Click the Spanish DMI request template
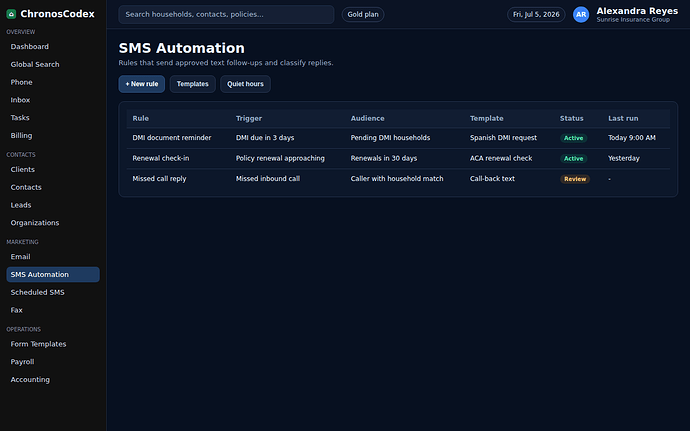 coord(503,138)
